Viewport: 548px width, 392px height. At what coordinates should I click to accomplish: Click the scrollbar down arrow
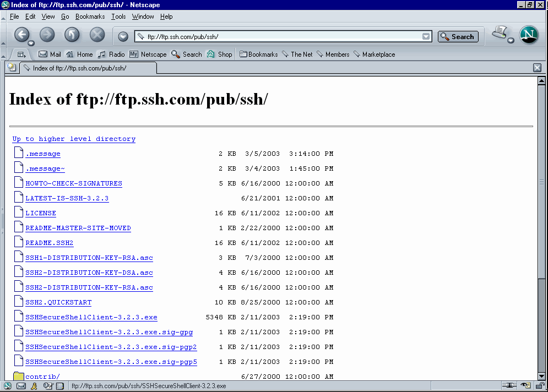541,375
